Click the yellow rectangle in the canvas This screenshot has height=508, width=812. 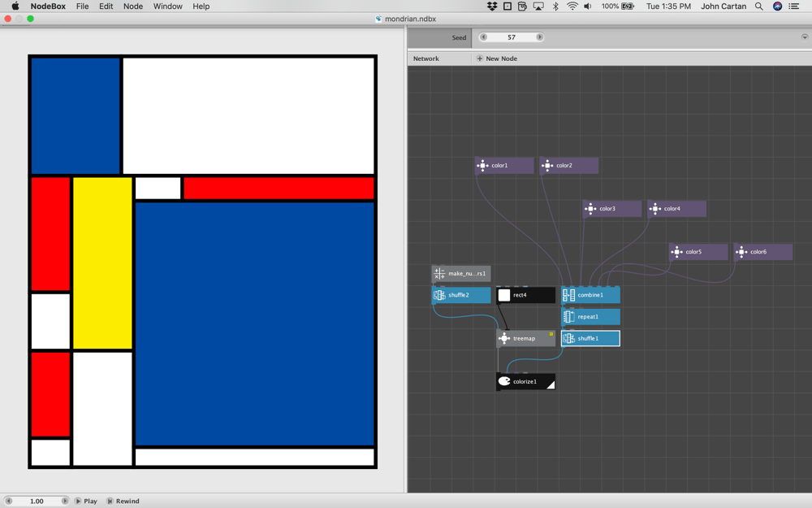point(102,263)
